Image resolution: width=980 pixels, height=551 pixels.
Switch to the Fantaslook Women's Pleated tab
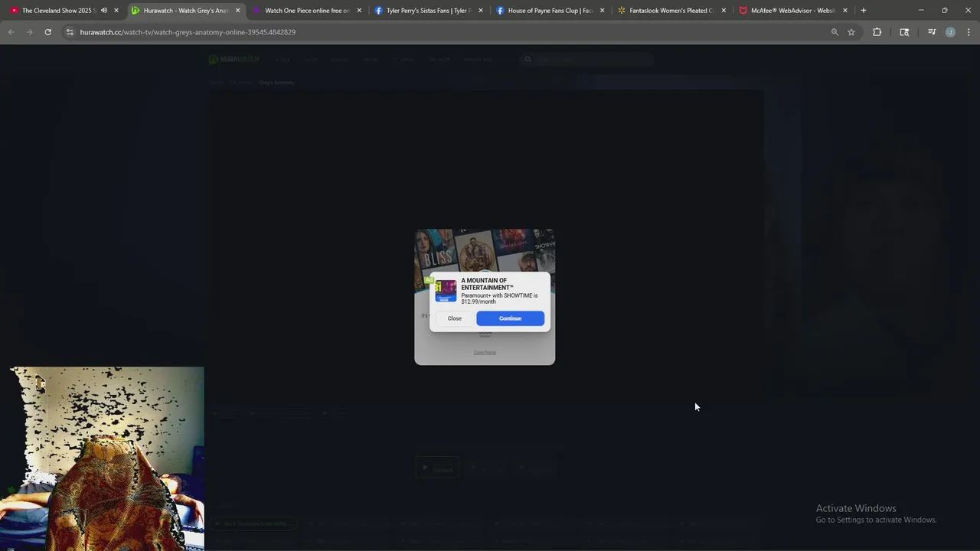point(671,11)
